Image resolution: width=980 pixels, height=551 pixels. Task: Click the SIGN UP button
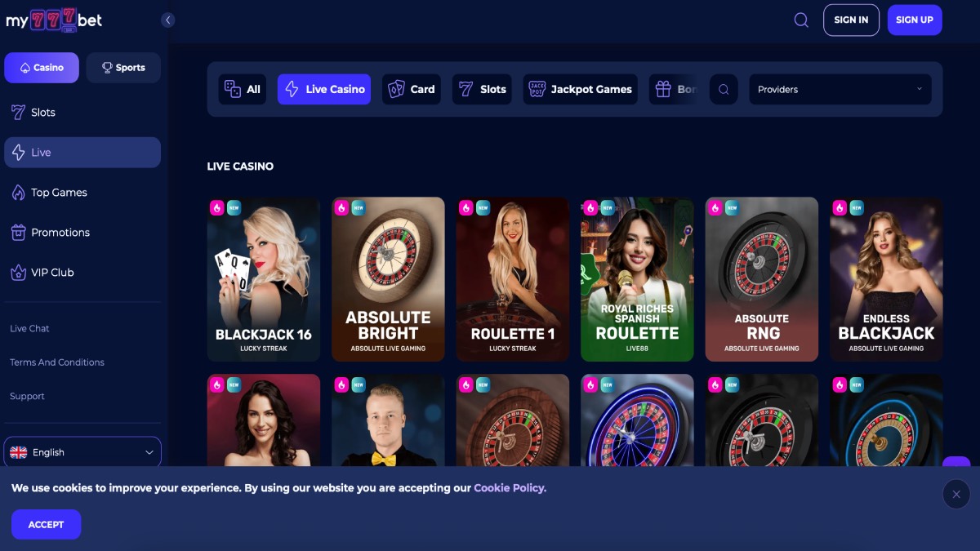click(915, 20)
